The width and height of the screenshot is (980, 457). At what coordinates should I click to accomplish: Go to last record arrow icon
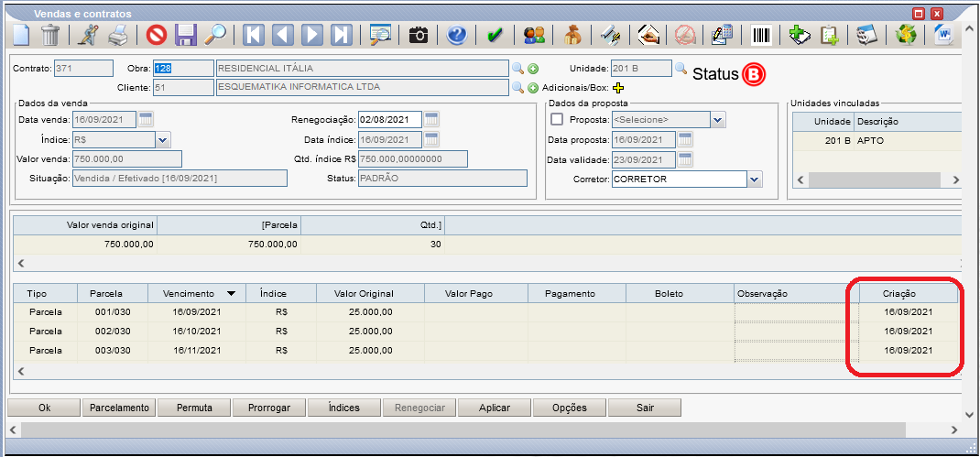[x=342, y=35]
